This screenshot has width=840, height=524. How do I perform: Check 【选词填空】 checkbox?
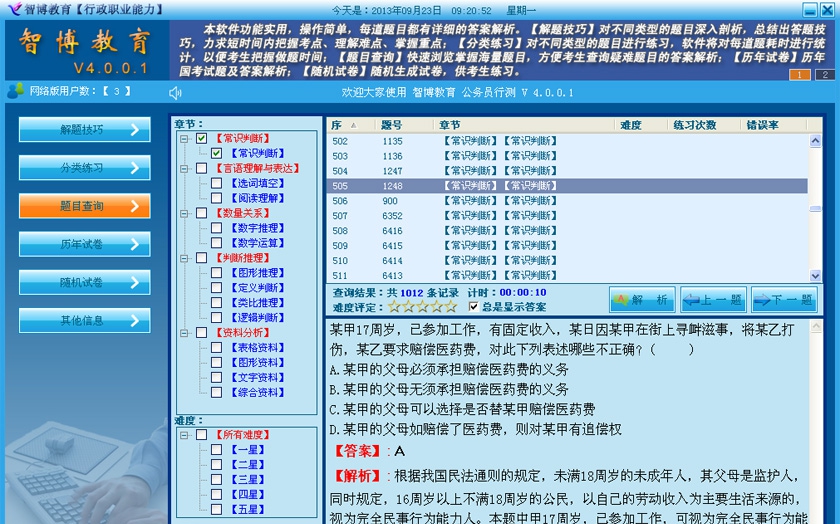216,183
